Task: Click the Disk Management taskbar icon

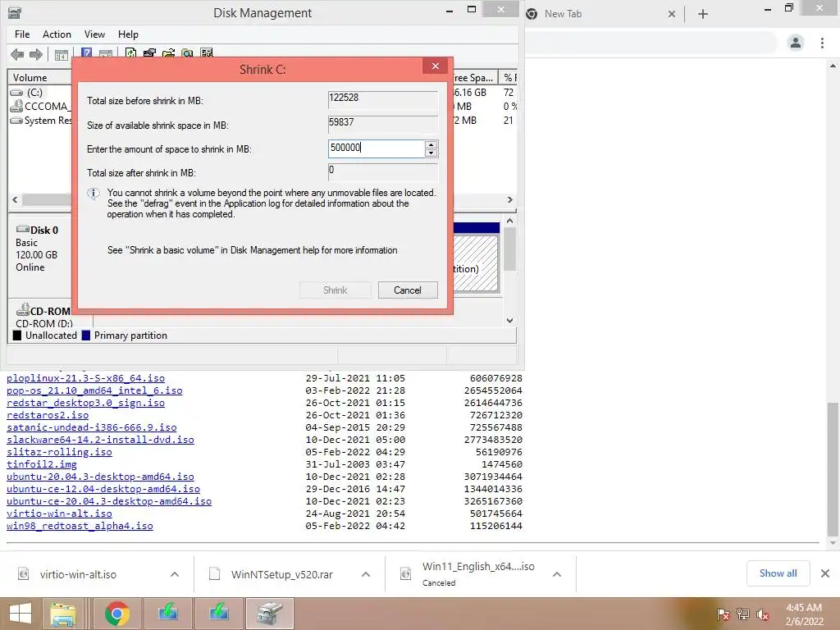Action: (x=269, y=614)
